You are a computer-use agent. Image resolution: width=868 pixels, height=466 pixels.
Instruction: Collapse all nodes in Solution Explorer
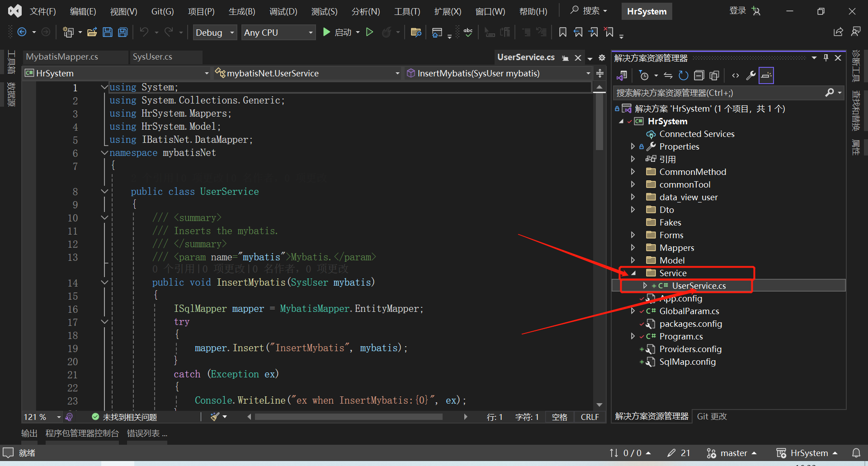tap(699, 75)
